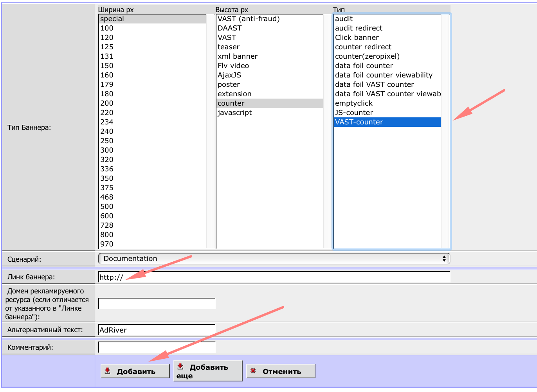Pick 'Click banner' in the Тип list

387,38
